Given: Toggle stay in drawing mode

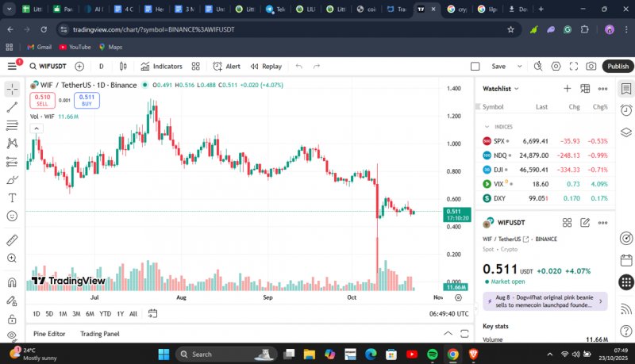Looking at the screenshot, I should [x=12, y=301].
